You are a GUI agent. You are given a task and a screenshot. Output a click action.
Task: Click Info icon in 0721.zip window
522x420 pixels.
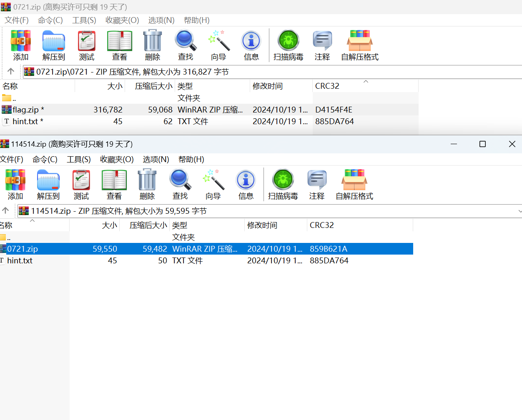251,41
